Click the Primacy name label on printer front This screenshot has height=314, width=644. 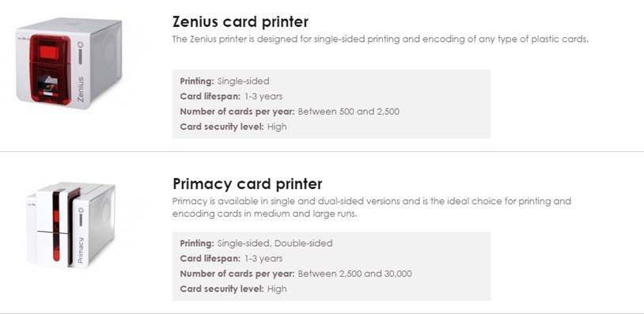pyautogui.click(x=81, y=250)
